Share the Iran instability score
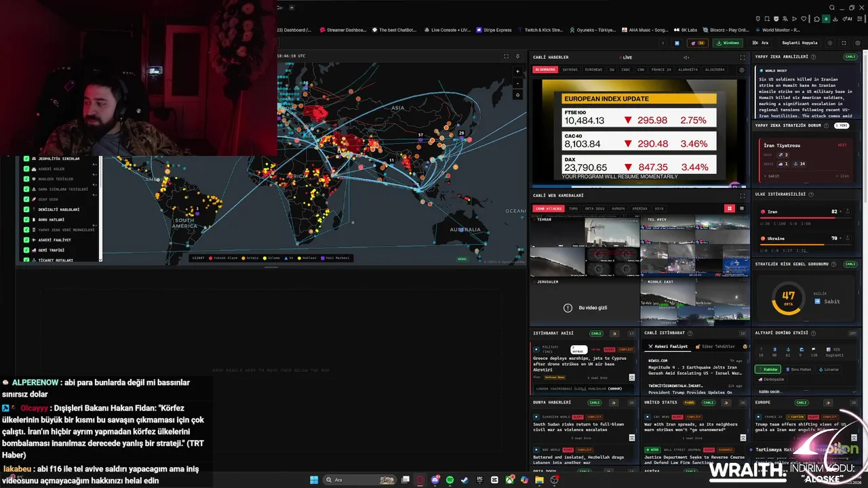The height and width of the screenshot is (488, 868). pos(848,211)
